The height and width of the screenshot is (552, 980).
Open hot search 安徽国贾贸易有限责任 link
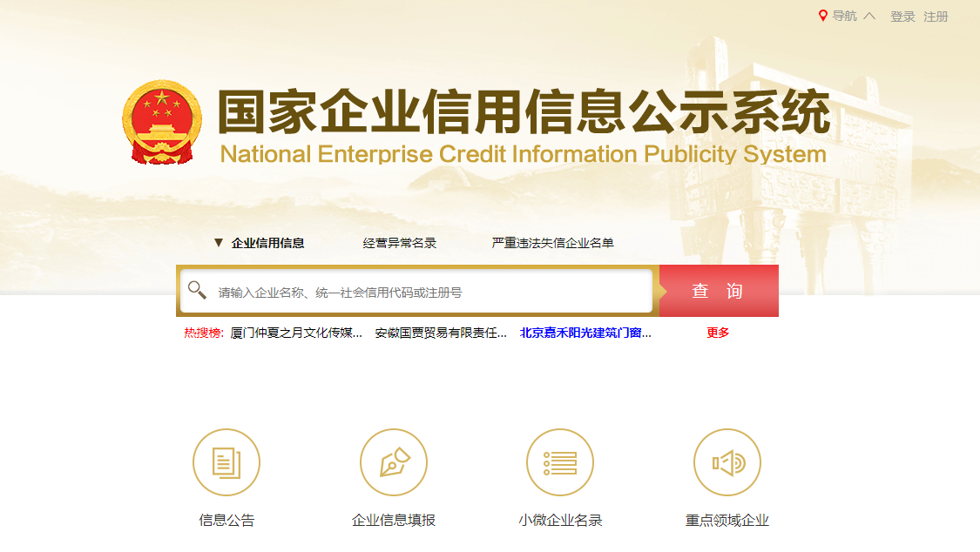441,333
